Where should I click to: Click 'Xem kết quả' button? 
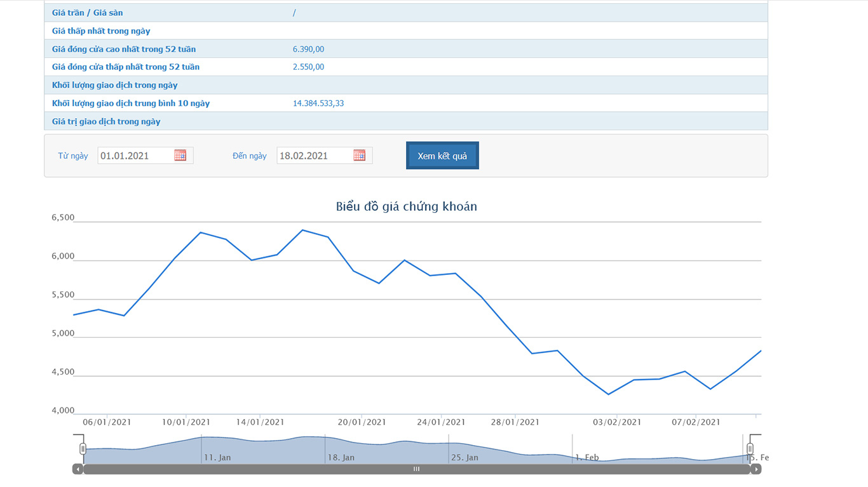click(442, 156)
